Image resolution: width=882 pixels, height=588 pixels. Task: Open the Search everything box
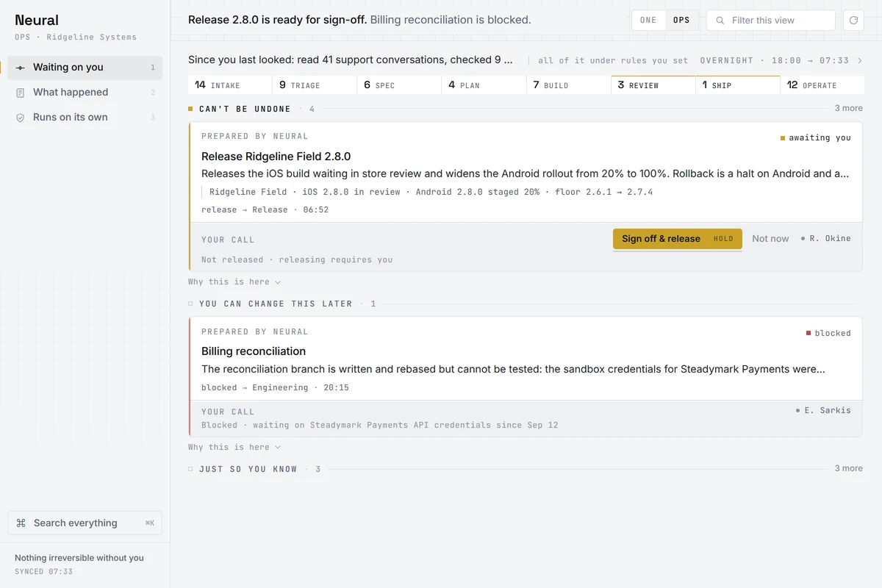pyautogui.click(x=85, y=523)
